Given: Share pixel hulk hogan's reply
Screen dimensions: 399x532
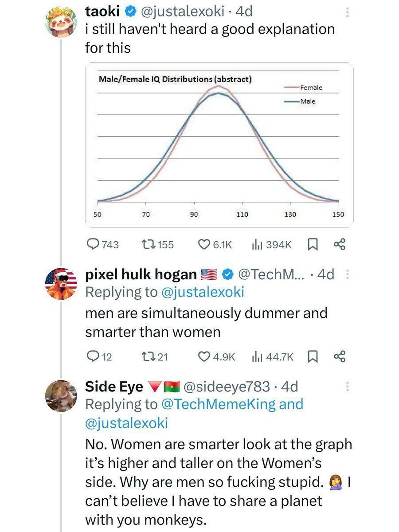Looking at the screenshot, I should click(x=340, y=356).
